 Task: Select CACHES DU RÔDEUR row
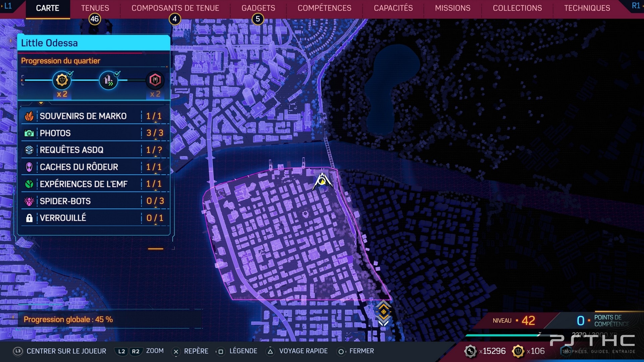95,167
